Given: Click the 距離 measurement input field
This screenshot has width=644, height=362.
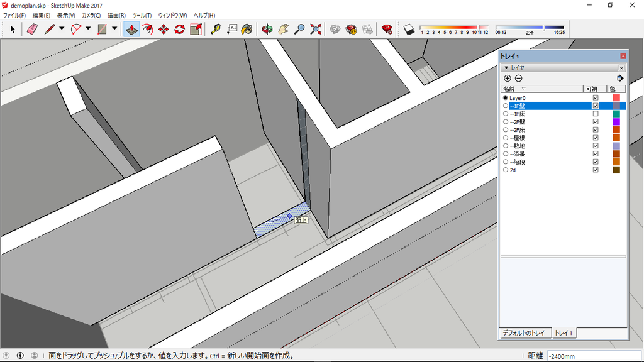Looking at the screenshot, I should (x=594, y=356).
